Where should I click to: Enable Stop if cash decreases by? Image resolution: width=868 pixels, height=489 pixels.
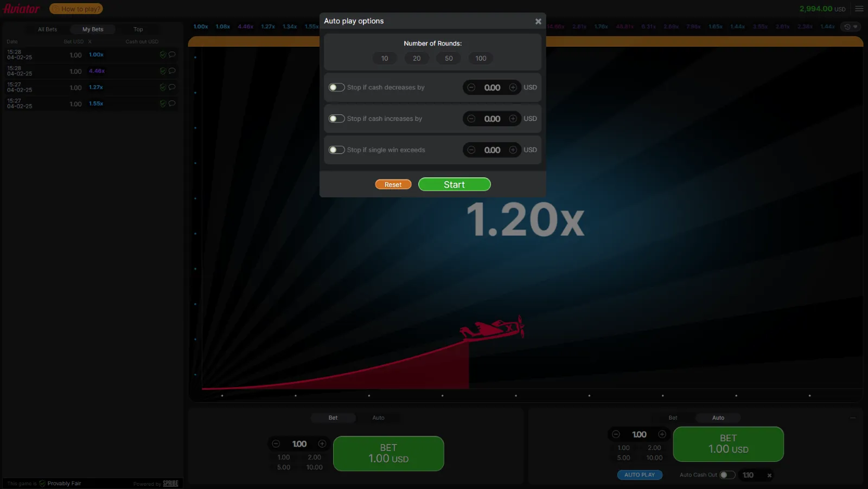point(336,87)
